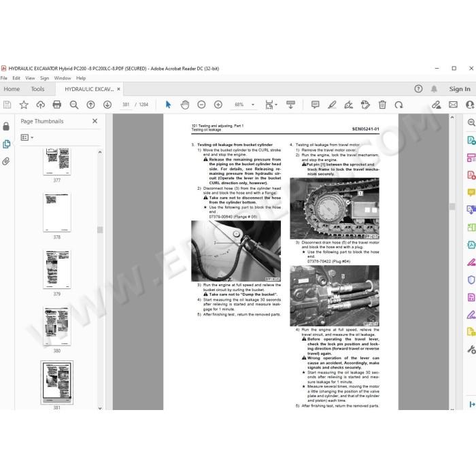Close the Page Thumbnails panel
This screenshot has width=476, height=476.
[95, 121]
